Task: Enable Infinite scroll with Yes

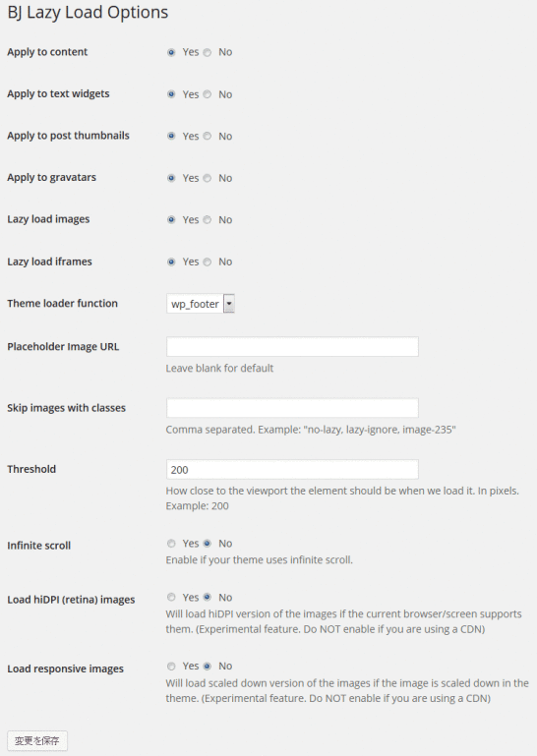Action: click(171, 544)
